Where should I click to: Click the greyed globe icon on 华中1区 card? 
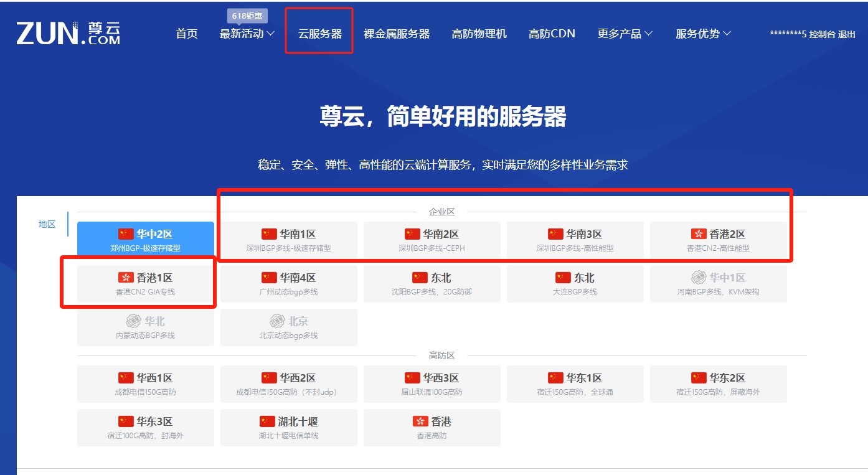[699, 278]
